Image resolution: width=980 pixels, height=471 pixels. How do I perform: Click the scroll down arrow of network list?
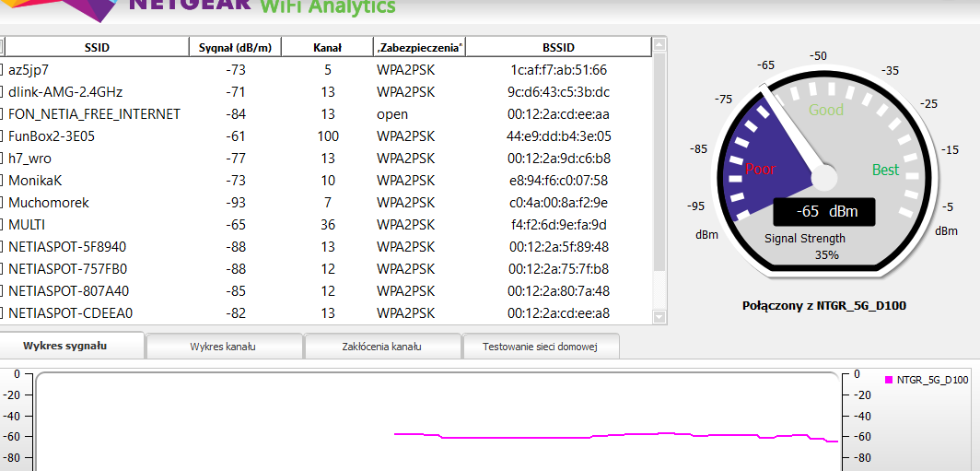[659, 316]
